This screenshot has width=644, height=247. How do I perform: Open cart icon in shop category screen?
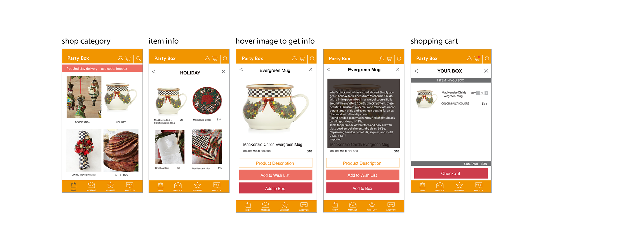[x=128, y=58]
